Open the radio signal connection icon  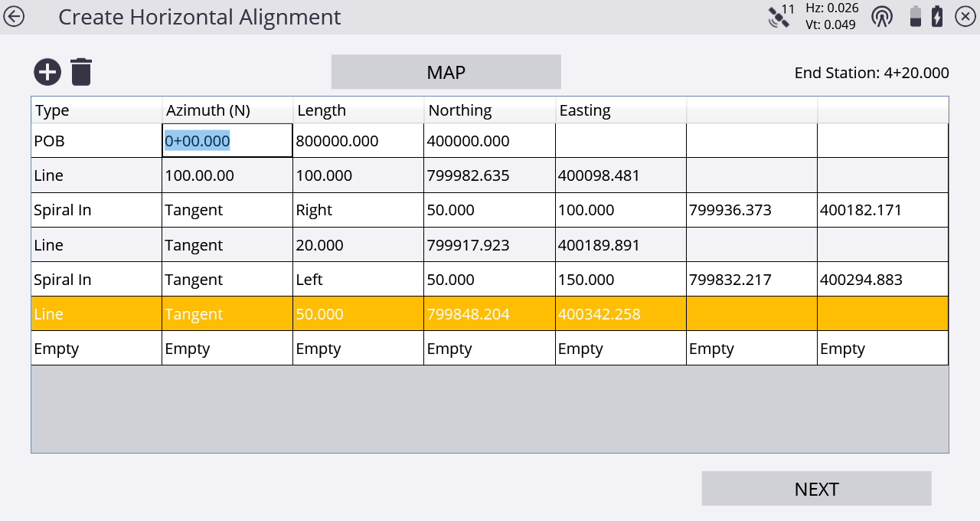pyautogui.click(x=882, y=16)
